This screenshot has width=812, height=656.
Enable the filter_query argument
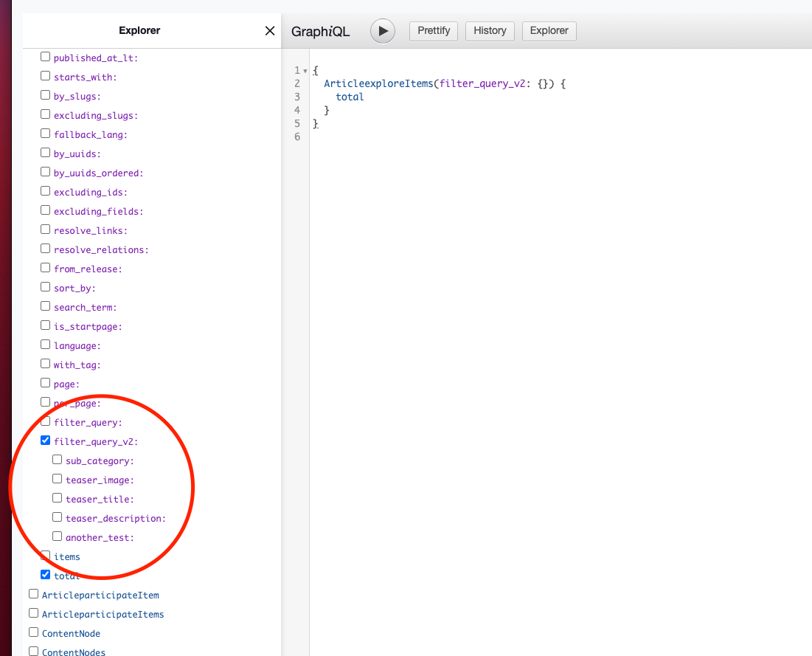point(45,421)
